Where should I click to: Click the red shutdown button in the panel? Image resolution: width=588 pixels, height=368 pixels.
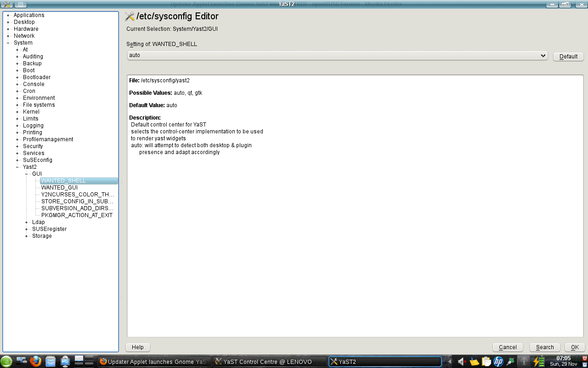pos(584,358)
